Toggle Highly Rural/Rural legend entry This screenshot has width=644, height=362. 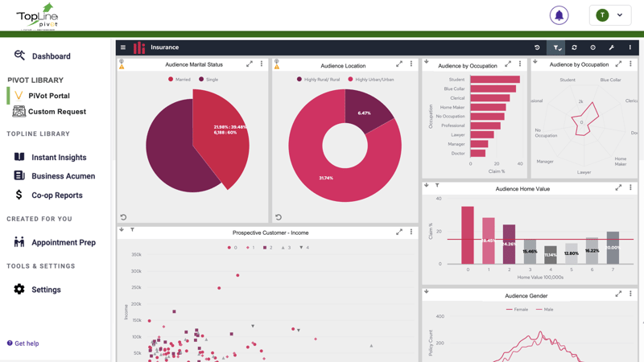click(x=318, y=79)
